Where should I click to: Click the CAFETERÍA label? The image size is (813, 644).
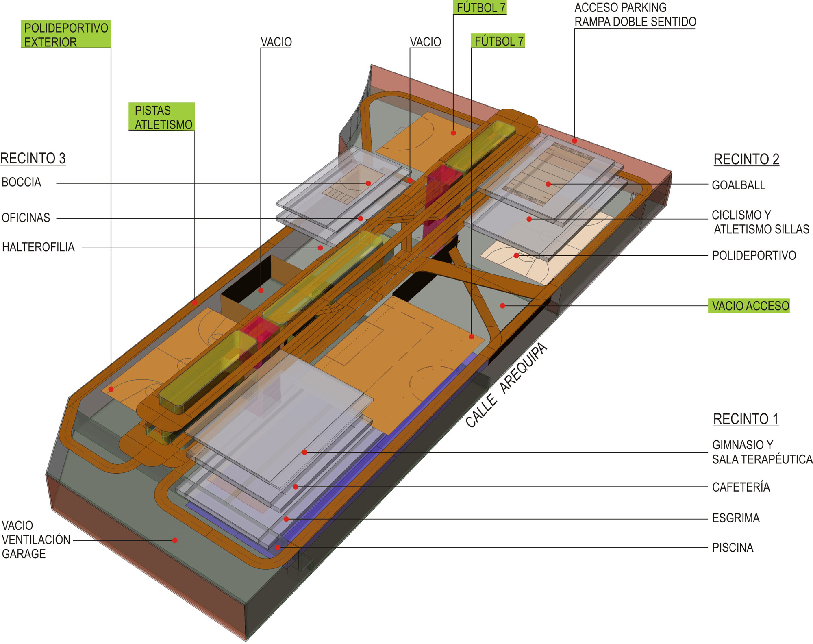741,487
